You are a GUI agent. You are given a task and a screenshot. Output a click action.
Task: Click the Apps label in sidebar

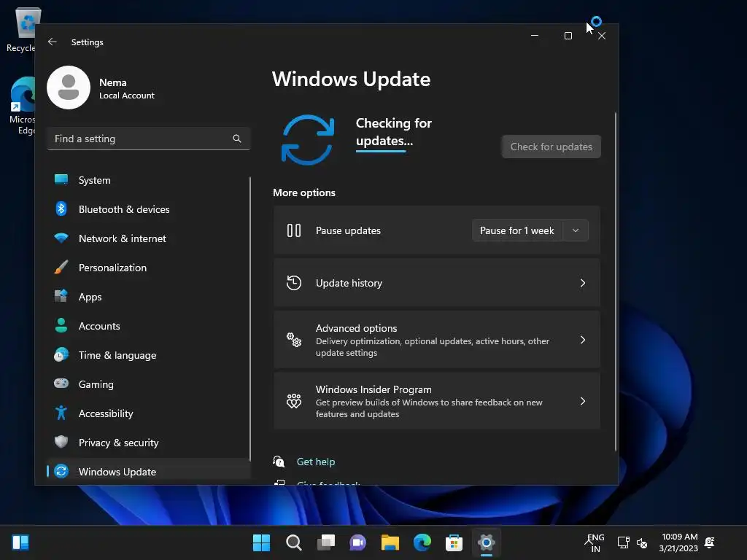(90, 297)
